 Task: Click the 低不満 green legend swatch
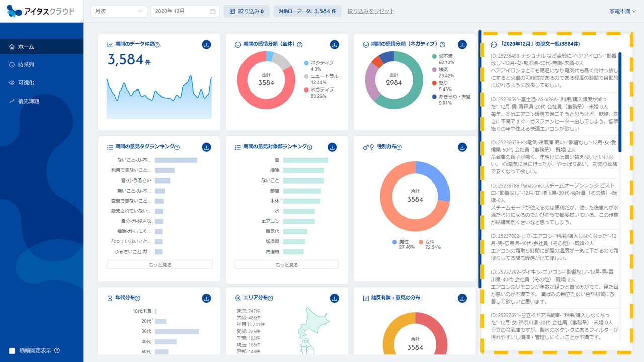pos(434,56)
